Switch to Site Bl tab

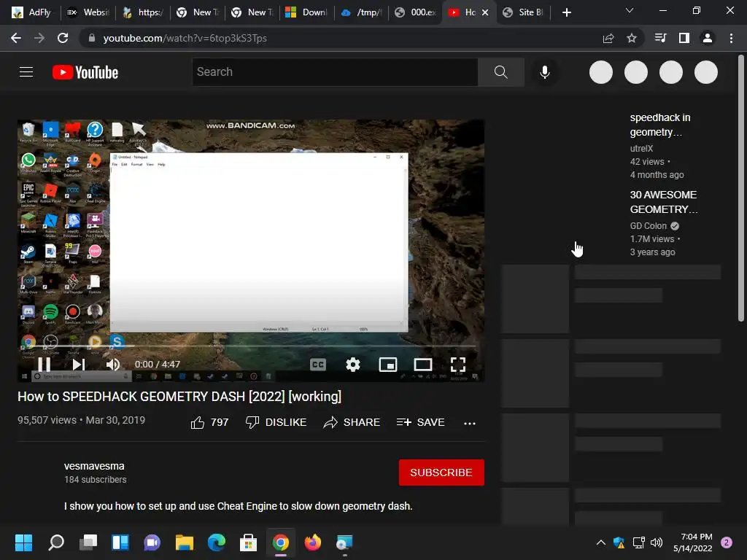[524, 12]
